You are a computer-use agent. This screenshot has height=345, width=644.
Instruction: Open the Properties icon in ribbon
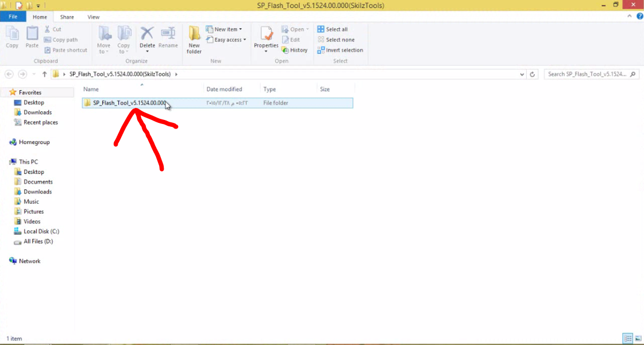[266, 34]
